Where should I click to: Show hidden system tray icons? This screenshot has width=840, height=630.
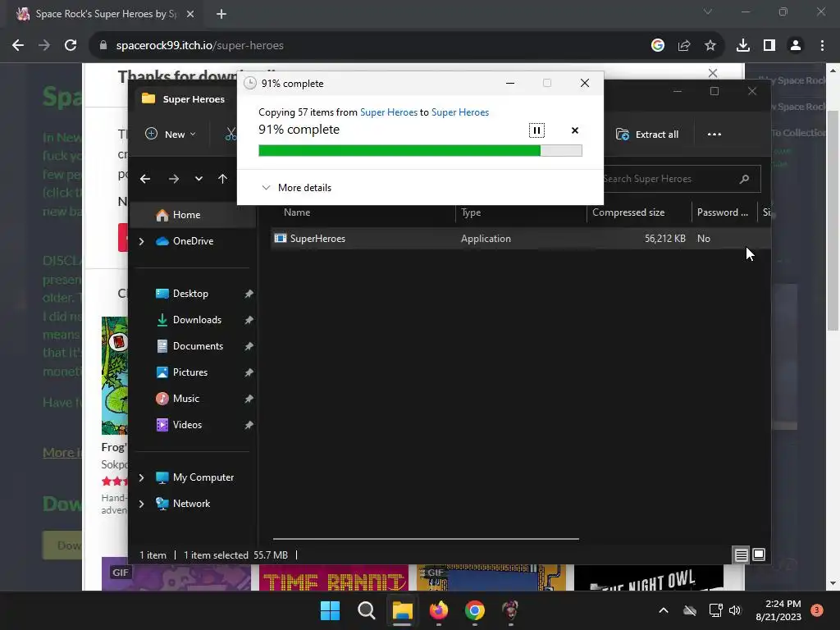663,610
